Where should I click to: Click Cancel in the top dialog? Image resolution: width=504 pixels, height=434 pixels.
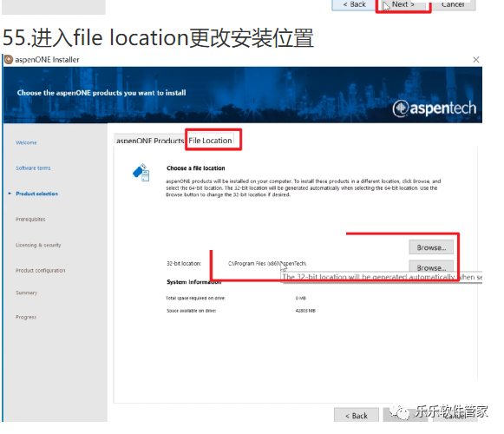tap(453, 5)
